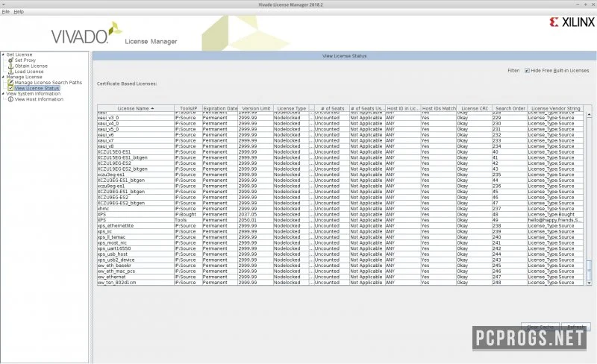597x364 pixels.
Task: Click the version limit 2050.01 cell
Action: (256, 220)
